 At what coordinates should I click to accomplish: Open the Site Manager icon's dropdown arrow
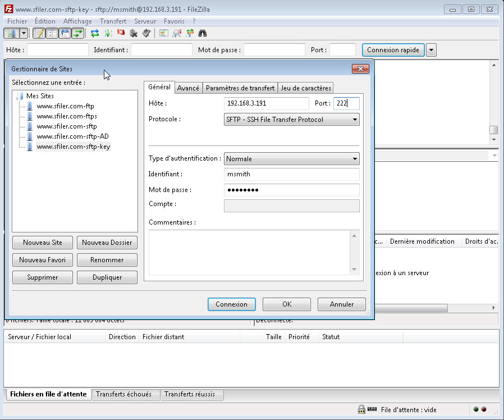click(x=24, y=33)
